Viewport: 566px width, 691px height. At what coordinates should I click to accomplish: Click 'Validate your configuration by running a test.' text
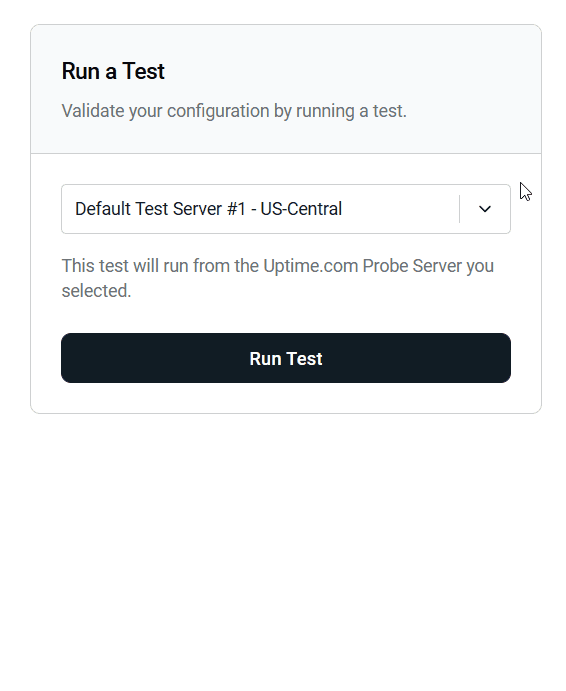pos(234,111)
